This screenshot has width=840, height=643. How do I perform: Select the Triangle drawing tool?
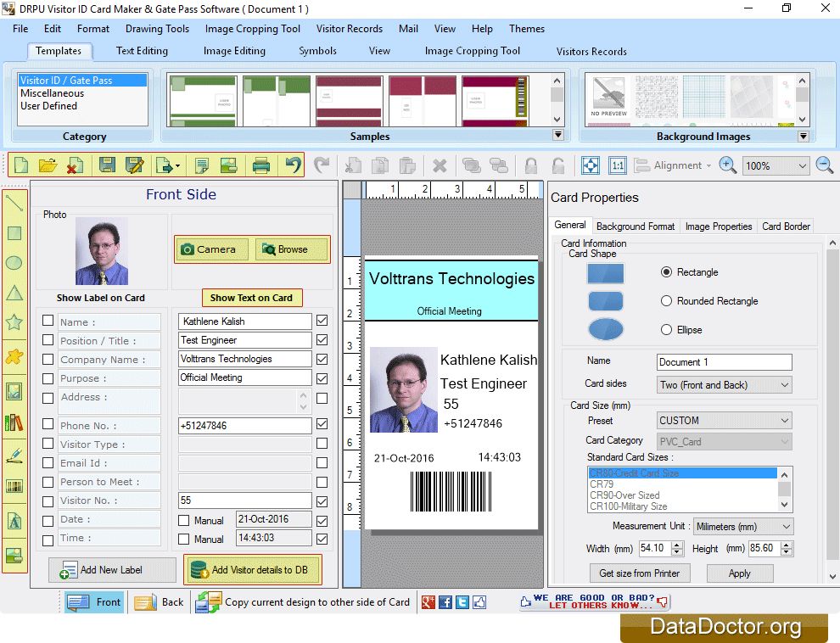[x=14, y=293]
